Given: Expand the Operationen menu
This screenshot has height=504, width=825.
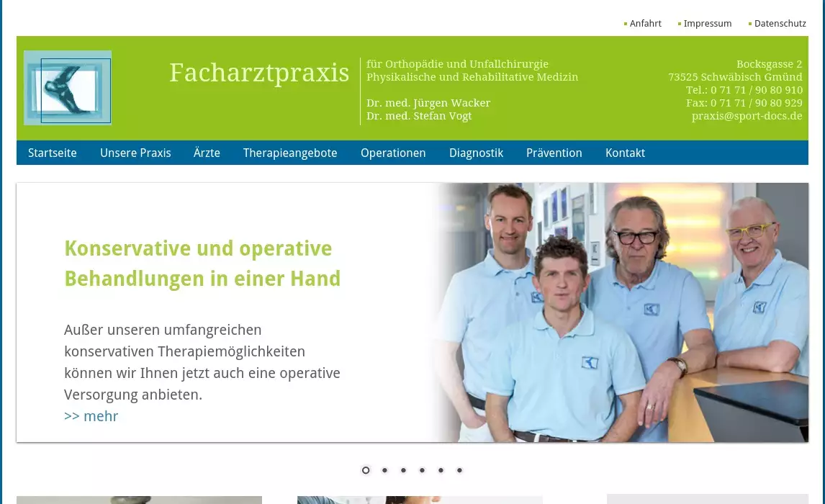Looking at the screenshot, I should coord(393,153).
